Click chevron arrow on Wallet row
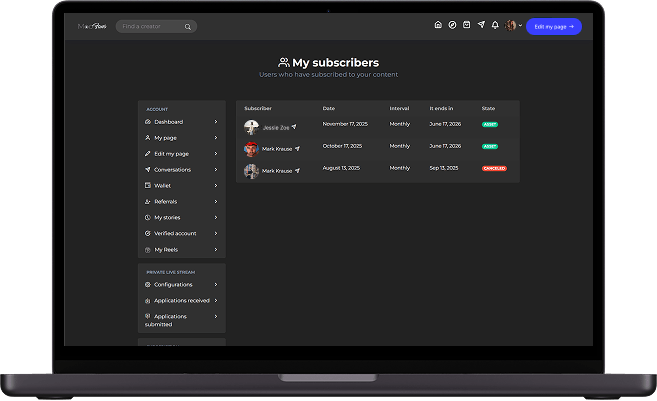 coord(216,186)
